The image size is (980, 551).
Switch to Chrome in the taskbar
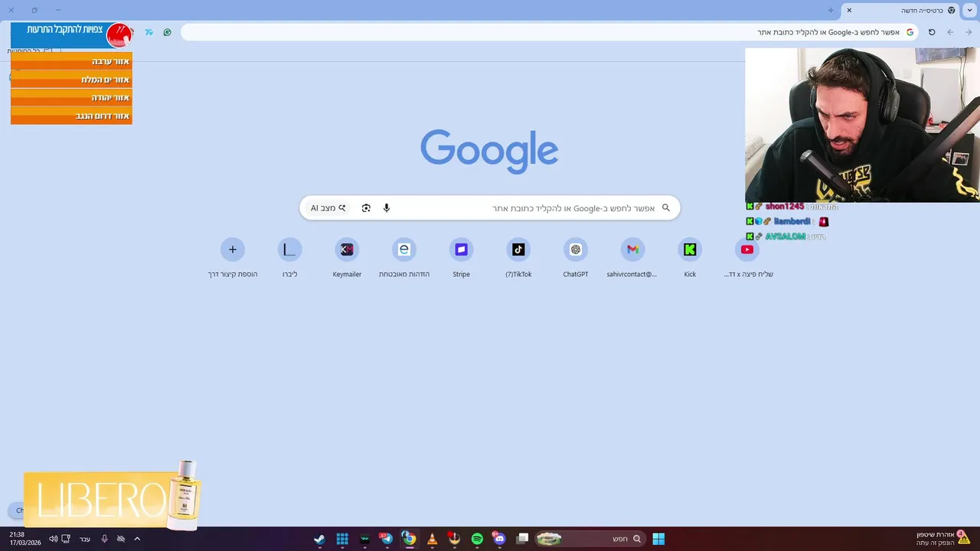pos(409,539)
